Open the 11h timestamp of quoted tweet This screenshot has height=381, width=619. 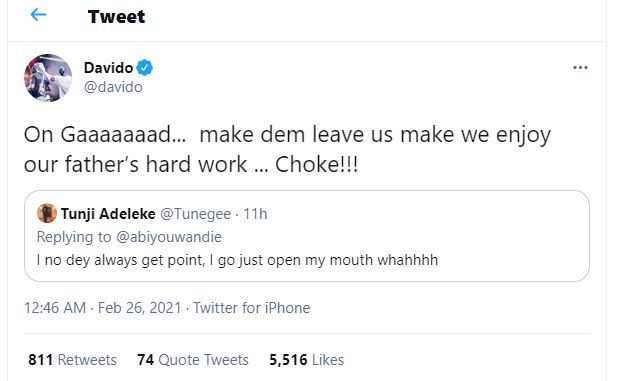click(x=255, y=214)
